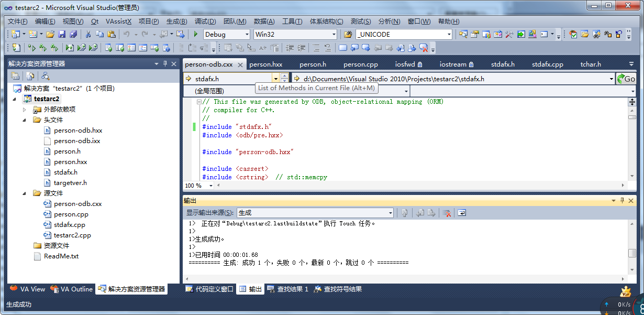Open the 文件(F) menu
Screen dimensions: 644x315
(x=17, y=21)
